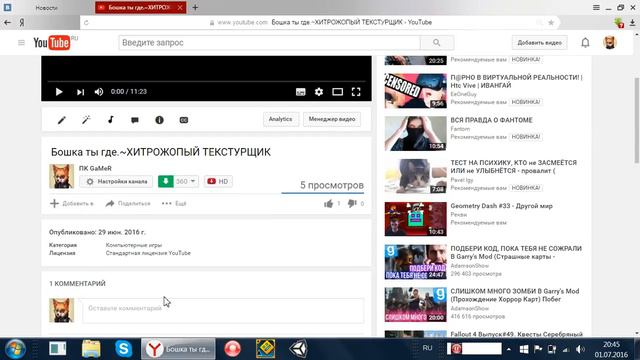Enter fullscreen video mode
Viewport: 640px width, 360px height.
[356, 92]
